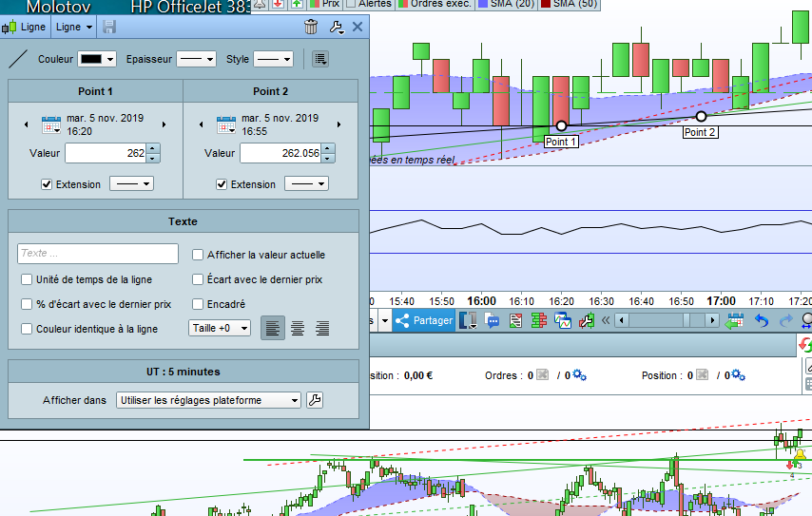Open the chat bubble icon in chart toolbar
The width and height of the screenshot is (812, 516).
pyautogui.click(x=493, y=321)
